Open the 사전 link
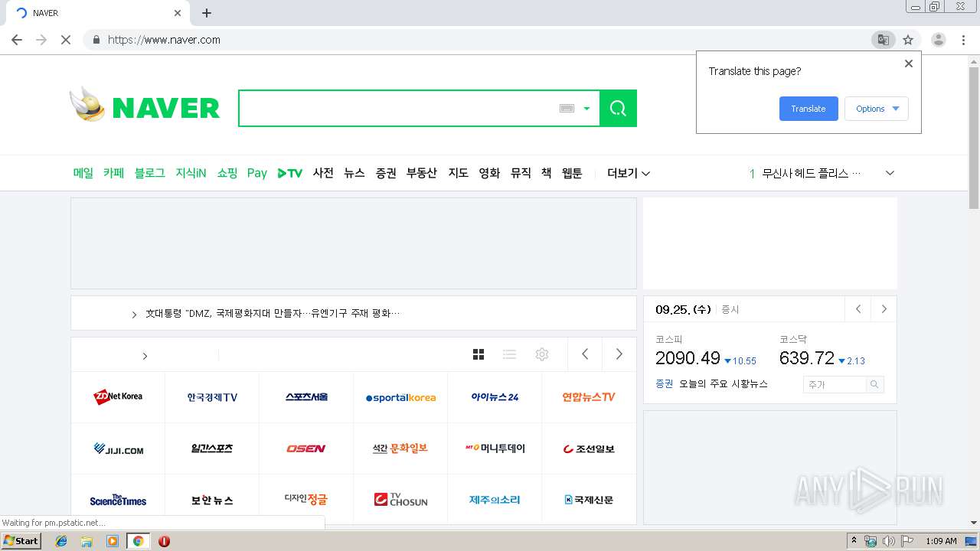The image size is (980, 551). tap(323, 173)
